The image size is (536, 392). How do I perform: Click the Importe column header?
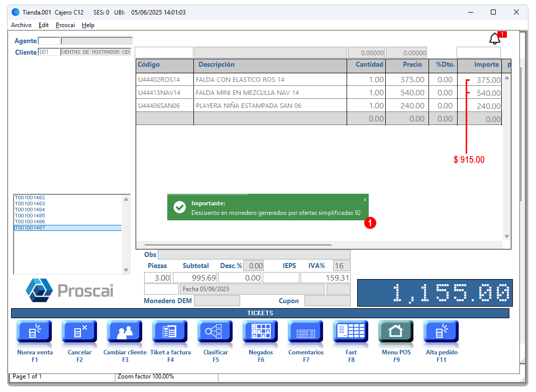tap(480, 65)
